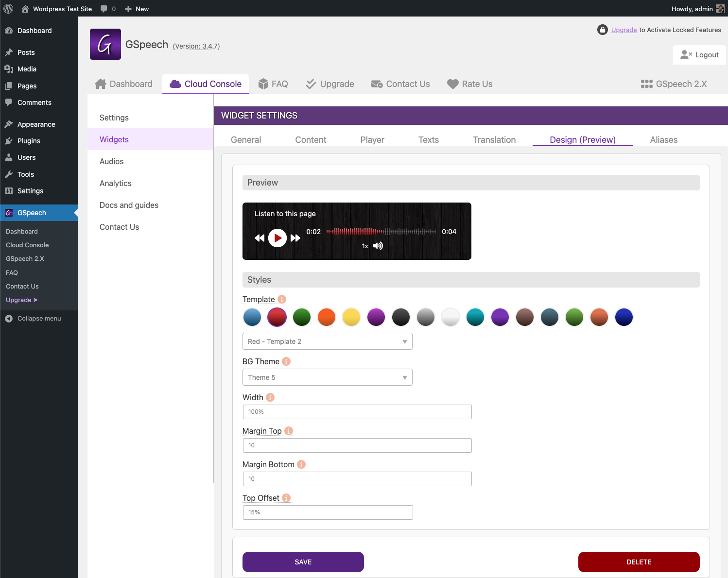The width and height of the screenshot is (728, 578).
Task: Switch to GSpeech 2.X tab
Action: [x=674, y=84]
